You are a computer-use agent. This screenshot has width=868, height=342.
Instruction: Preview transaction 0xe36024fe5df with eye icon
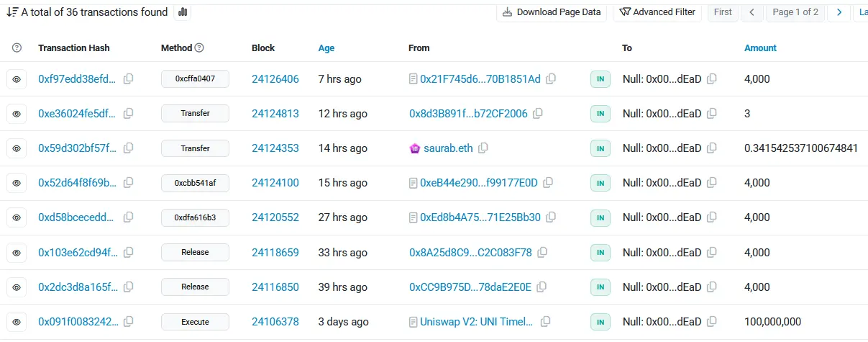coord(17,114)
